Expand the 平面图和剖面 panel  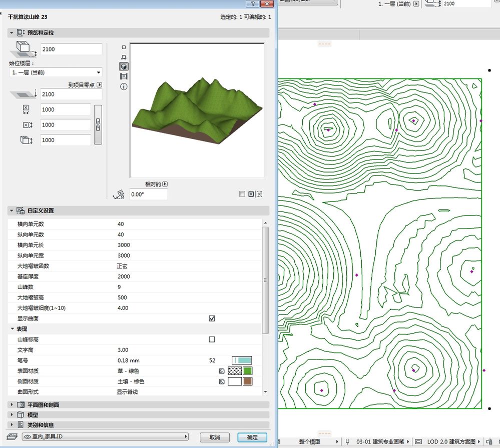coord(43,404)
